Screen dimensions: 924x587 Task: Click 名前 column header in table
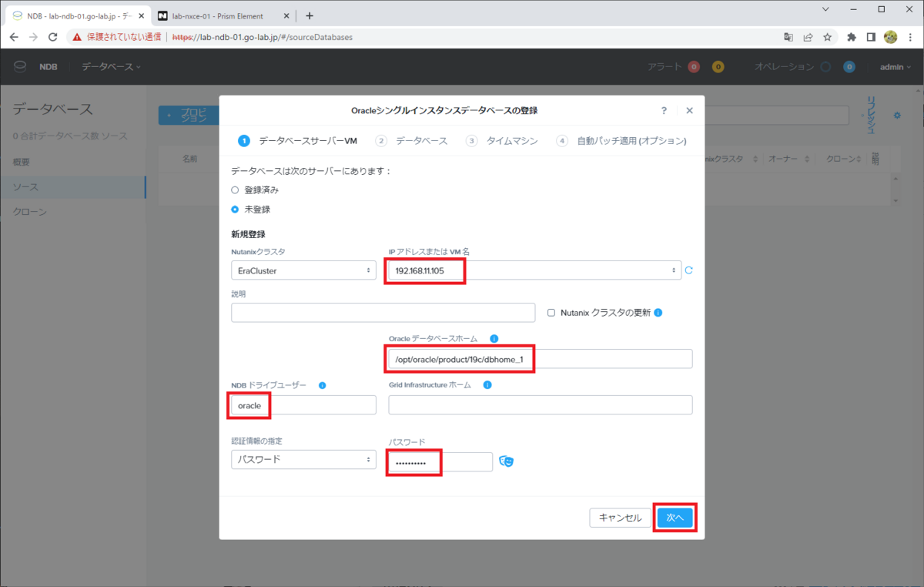pyautogui.click(x=189, y=159)
